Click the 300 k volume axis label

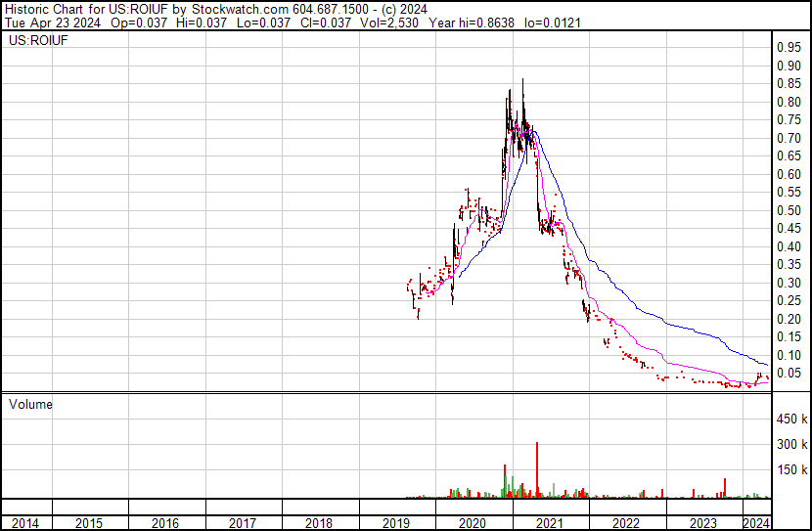click(x=791, y=444)
